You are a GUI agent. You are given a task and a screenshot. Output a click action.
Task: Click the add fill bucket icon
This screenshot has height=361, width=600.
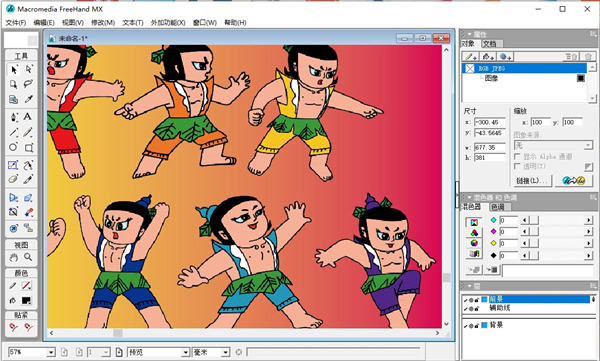(x=488, y=57)
